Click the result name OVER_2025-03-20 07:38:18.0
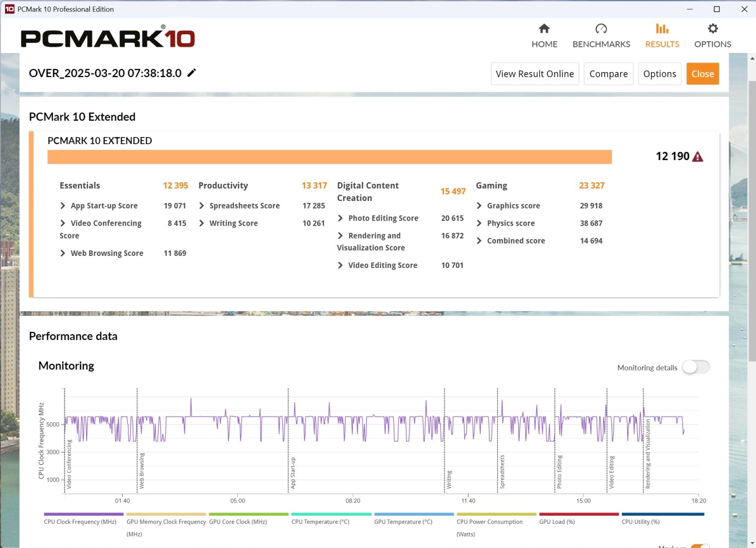Viewport: 756px width, 548px height. pyautogui.click(x=105, y=73)
